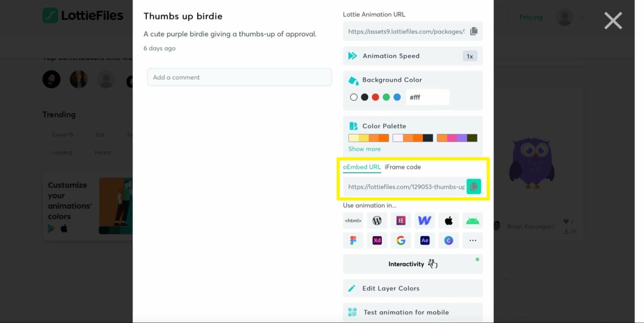Change the 1x animation speed setting

coord(470,56)
